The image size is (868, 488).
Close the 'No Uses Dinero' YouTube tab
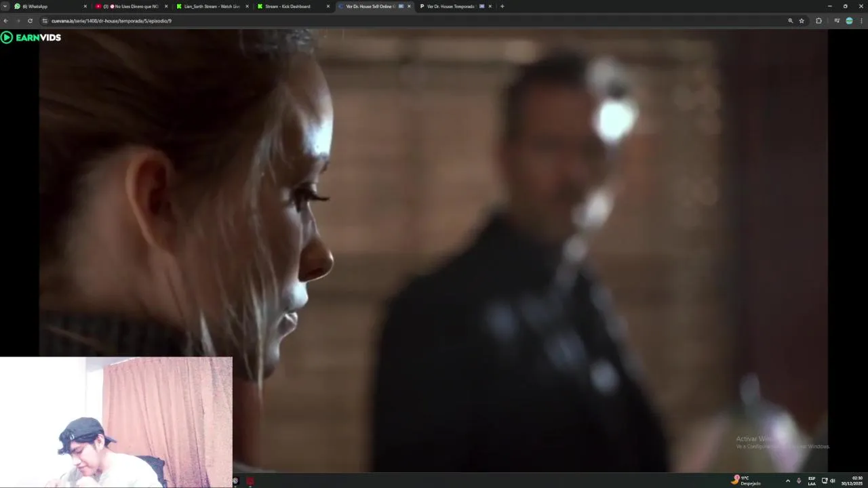(x=166, y=6)
